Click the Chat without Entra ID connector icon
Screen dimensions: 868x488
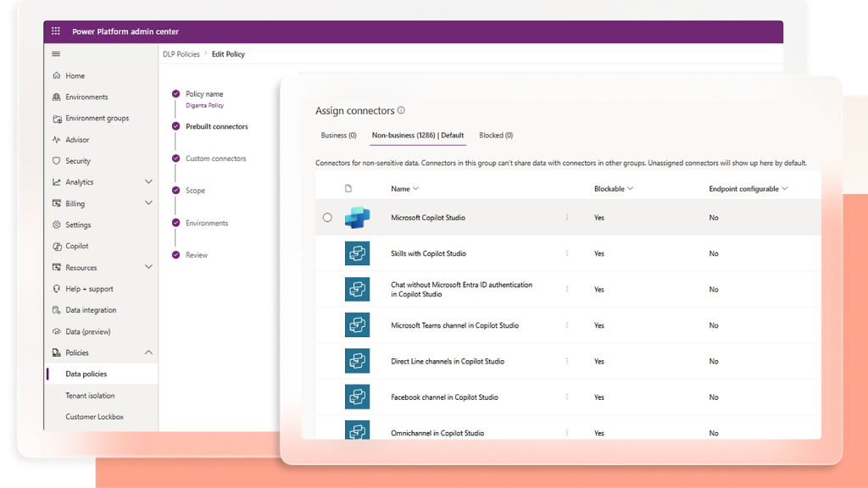[357, 290]
